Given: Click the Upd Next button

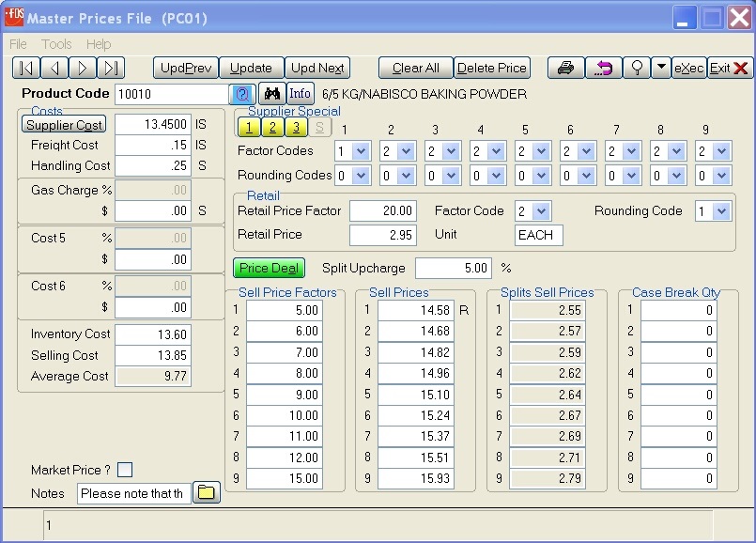Looking at the screenshot, I should pyautogui.click(x=317, y=68).
